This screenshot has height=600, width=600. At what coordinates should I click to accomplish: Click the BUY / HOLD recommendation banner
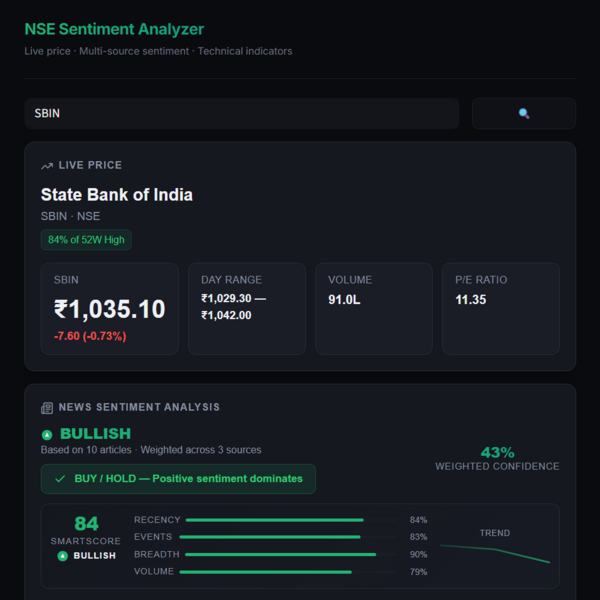(x=178, y=479)
